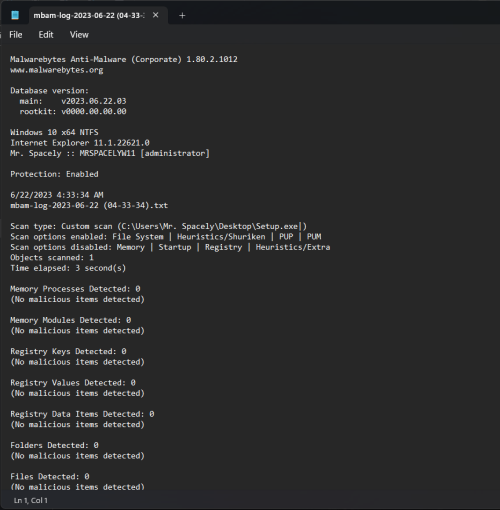Image resolution: width=500 pixels, height=510 pixels.
Task: Open the File menu
Action: point(16,35)
